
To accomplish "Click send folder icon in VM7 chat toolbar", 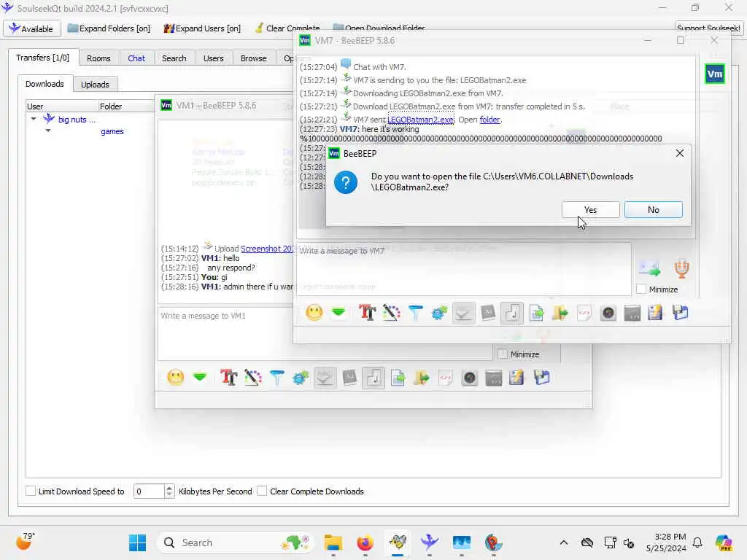I will [560, 313].
